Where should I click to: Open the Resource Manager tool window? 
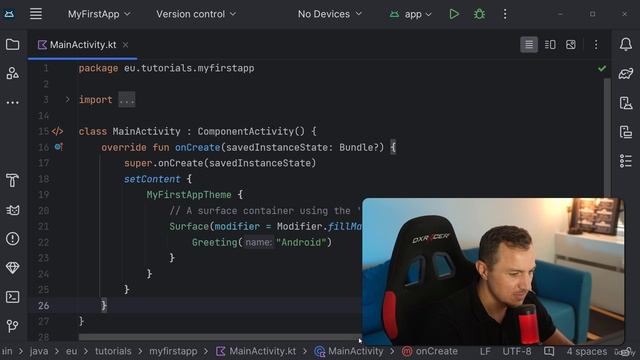13,73
